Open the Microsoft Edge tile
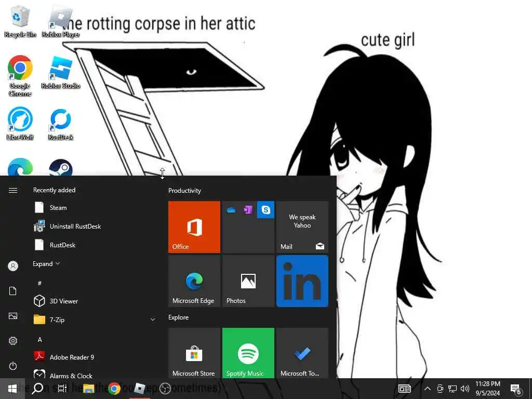This screenshot has width=532, height=399. point(194,281)
